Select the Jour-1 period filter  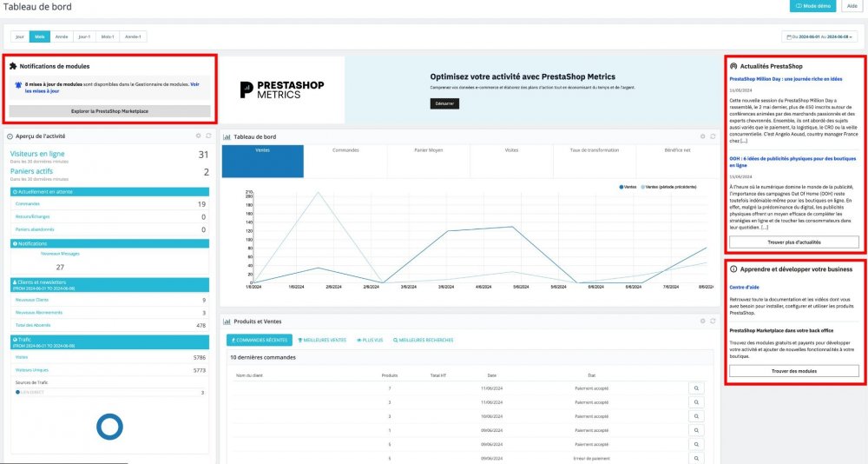(84, 36)
